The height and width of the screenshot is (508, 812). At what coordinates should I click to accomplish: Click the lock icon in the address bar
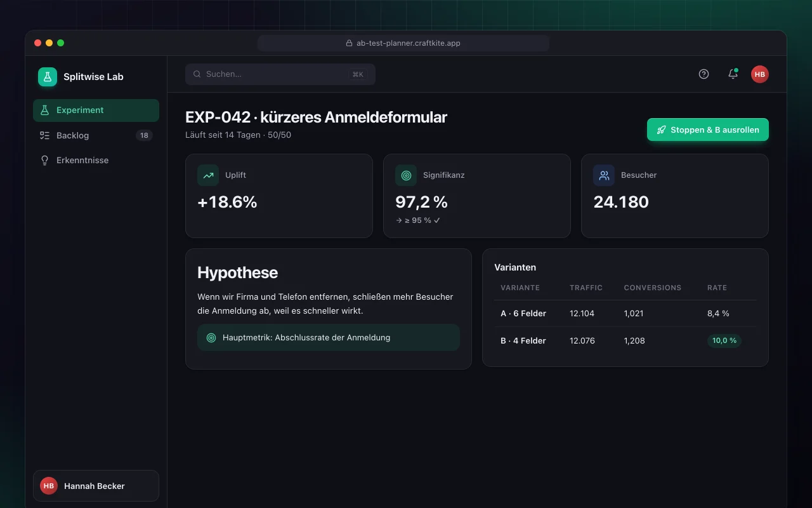coord(349,43)
